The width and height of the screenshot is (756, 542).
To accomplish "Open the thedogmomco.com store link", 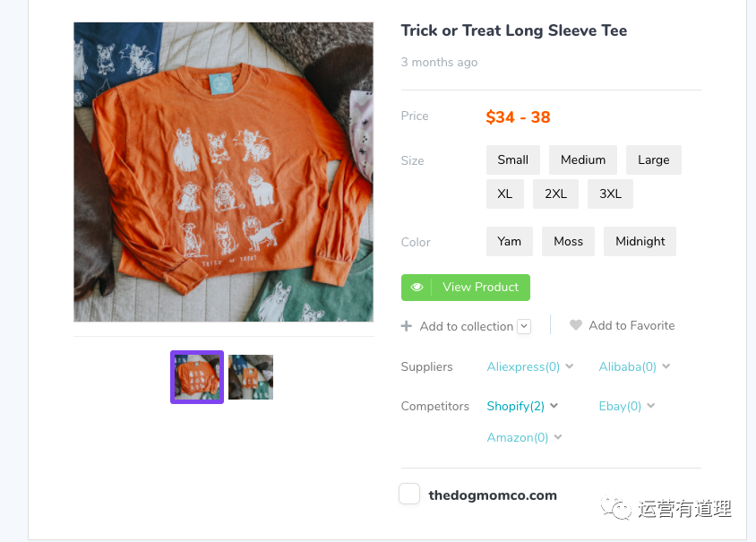I will click(493, 495).
